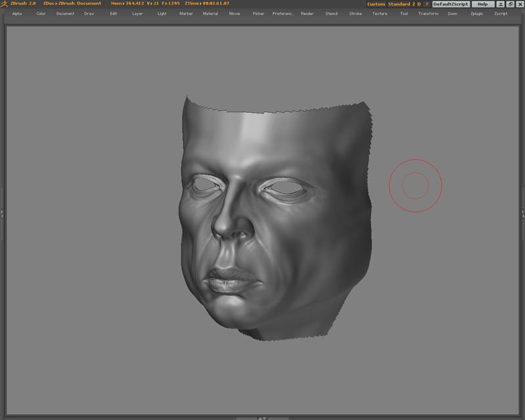This screenshot has width=525, height=420.
Task: Expand the left side tray
Action: (2, 214)
